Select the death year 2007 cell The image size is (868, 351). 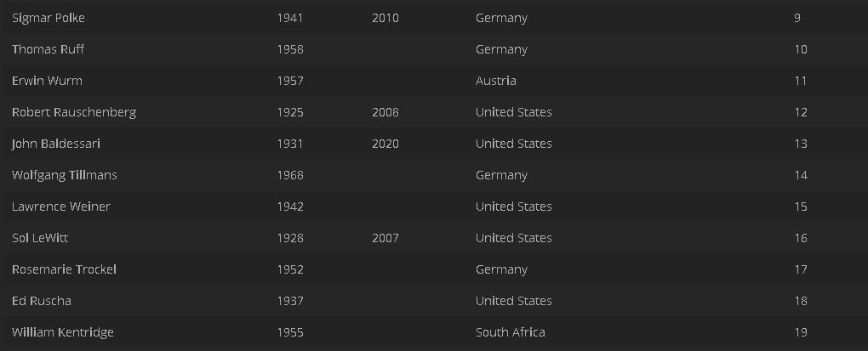click(x=385, y=238)
